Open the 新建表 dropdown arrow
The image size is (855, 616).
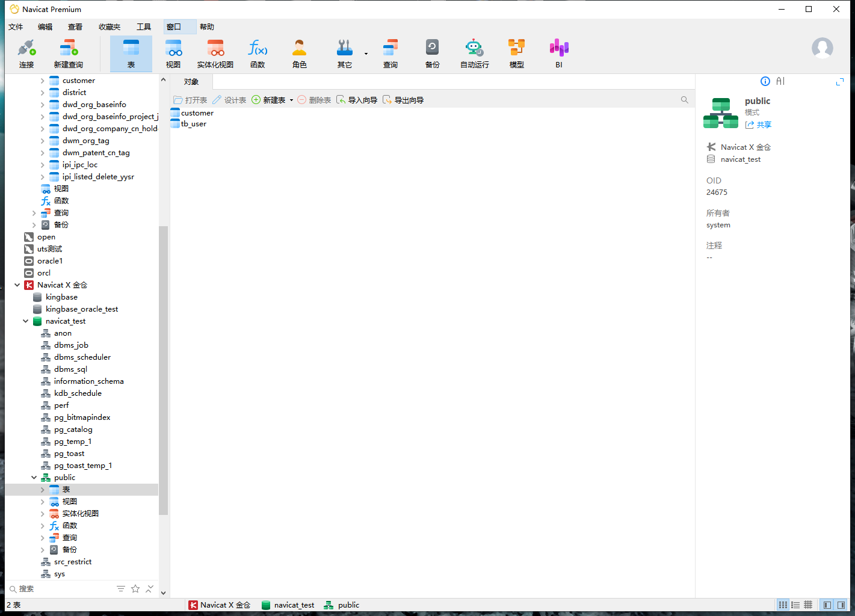pyautogui.click(x=291, y=100)
